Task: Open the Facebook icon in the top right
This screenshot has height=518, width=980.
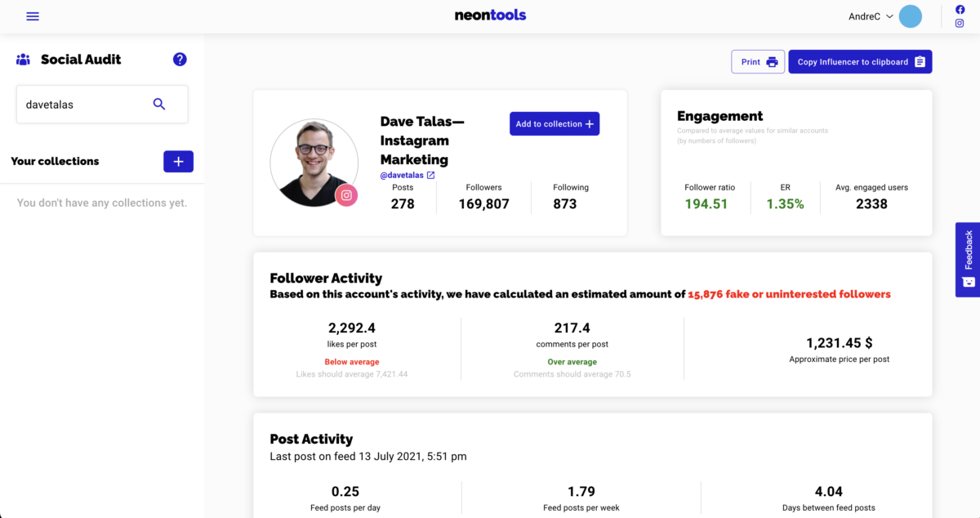Action: click(x=960, y=8)
